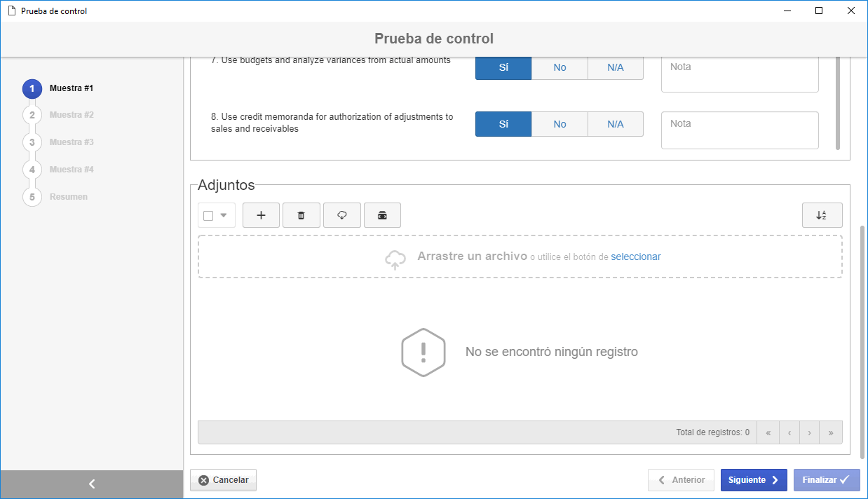Choose No for question 7 about budgets

560,68
